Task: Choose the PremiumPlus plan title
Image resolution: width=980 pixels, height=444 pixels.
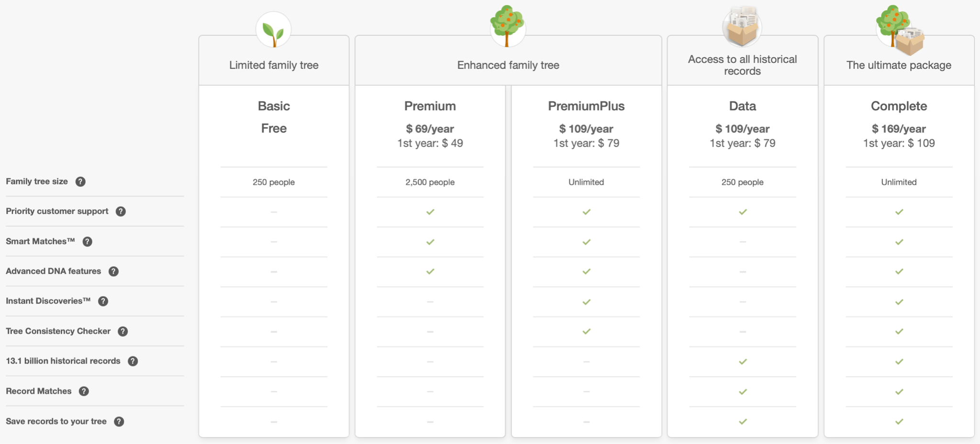Action: pos(586,106)
